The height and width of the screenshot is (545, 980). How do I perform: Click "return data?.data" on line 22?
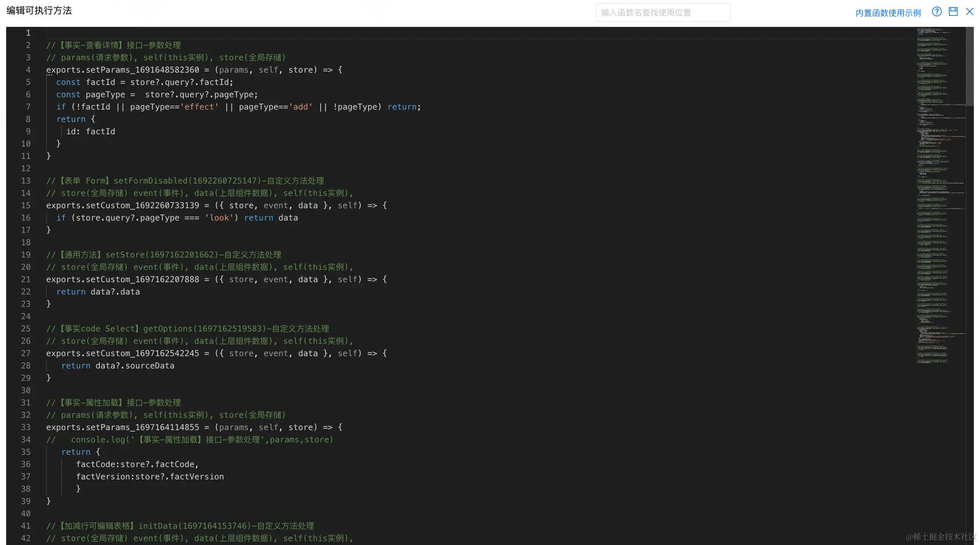98,292
